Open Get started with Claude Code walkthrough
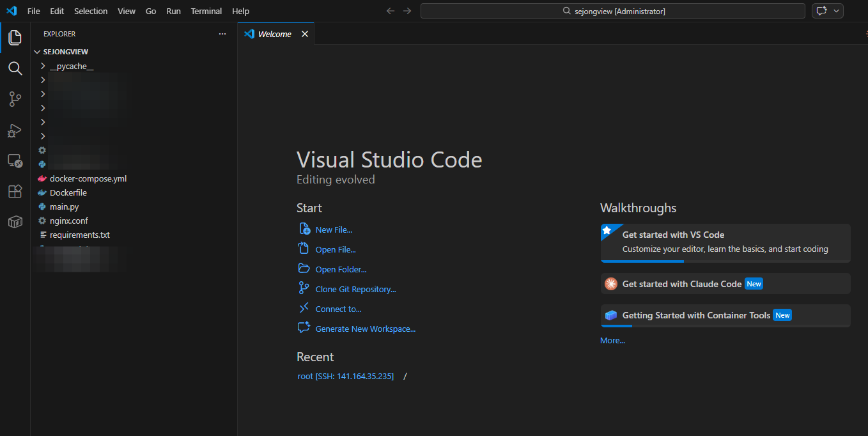The image size is (868, 436). click(681, 284)
